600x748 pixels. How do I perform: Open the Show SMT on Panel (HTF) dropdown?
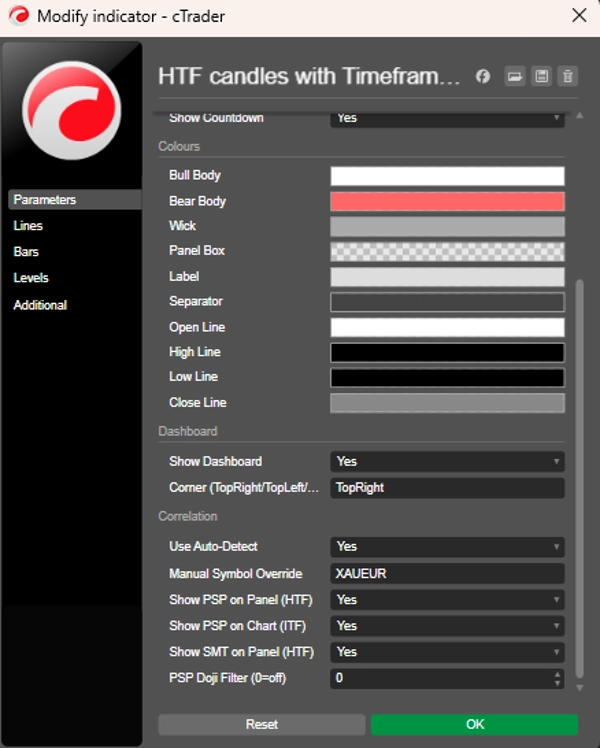click(447, 652)
